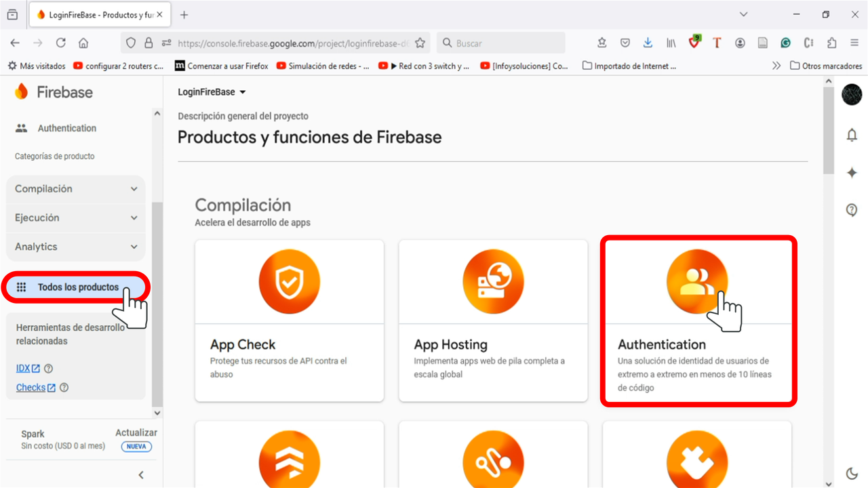Expand the Compilación category
This screenshot has height=488, width=868.
click(76, 189)
